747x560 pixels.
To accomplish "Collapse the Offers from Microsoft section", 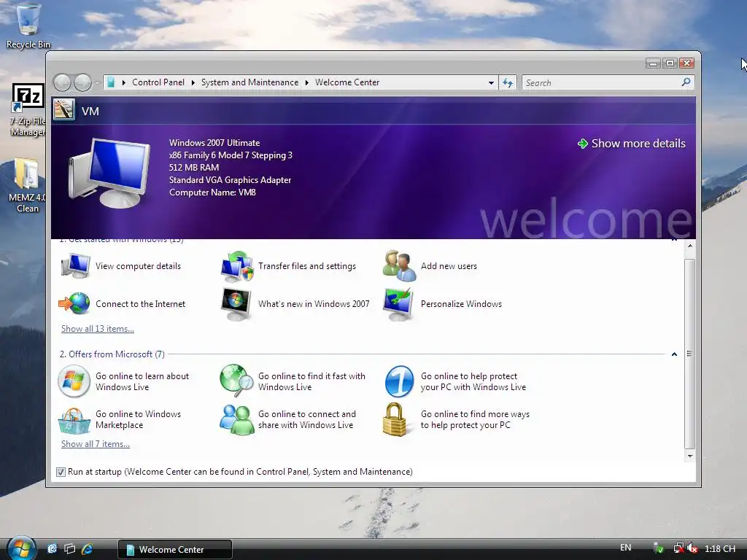I will tap(674, 354).
